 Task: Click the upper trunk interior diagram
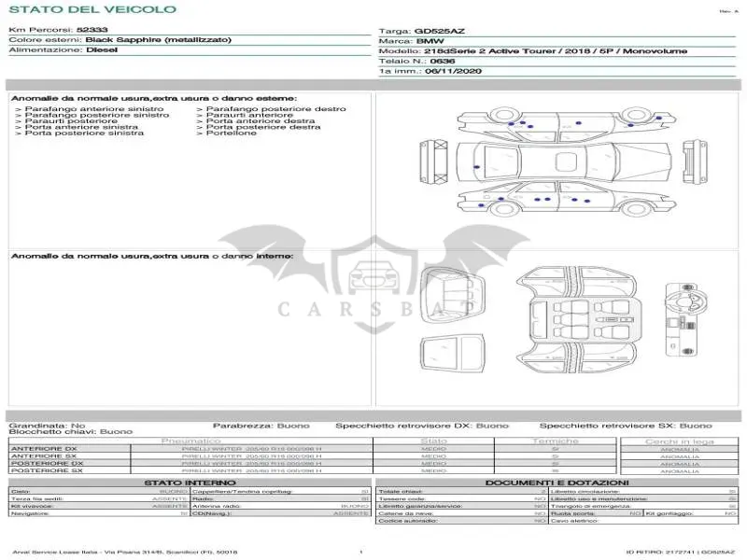[453, 293]
